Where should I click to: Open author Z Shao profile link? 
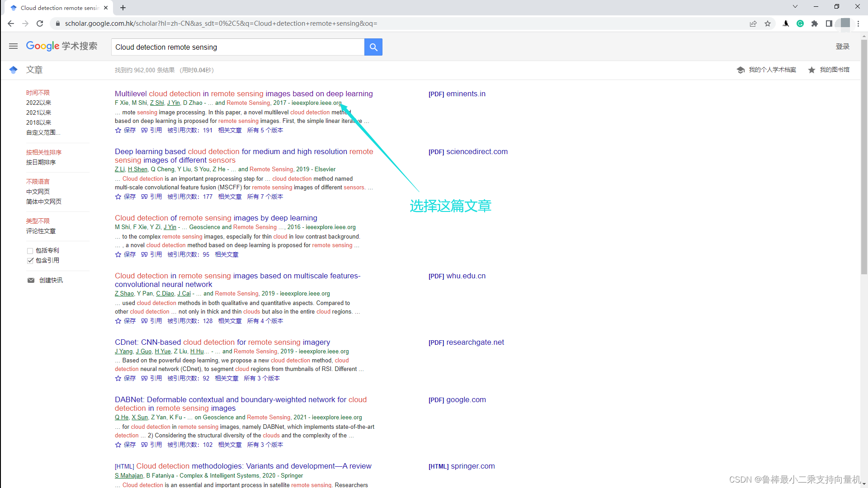point(124,293)
